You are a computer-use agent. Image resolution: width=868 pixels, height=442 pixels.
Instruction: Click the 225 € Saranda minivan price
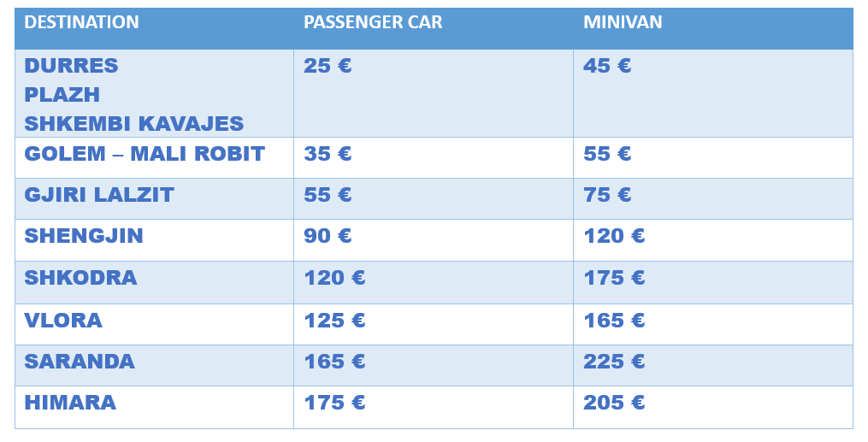(614, 362)
